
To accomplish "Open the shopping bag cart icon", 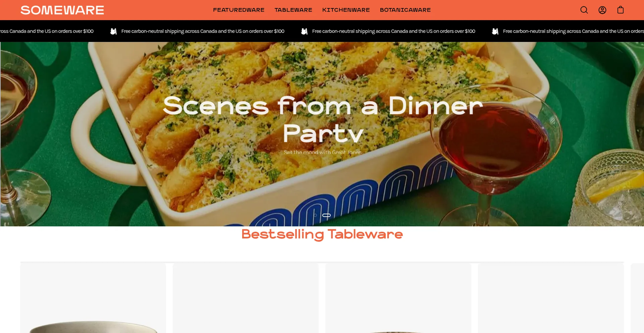I will (621, 10).
